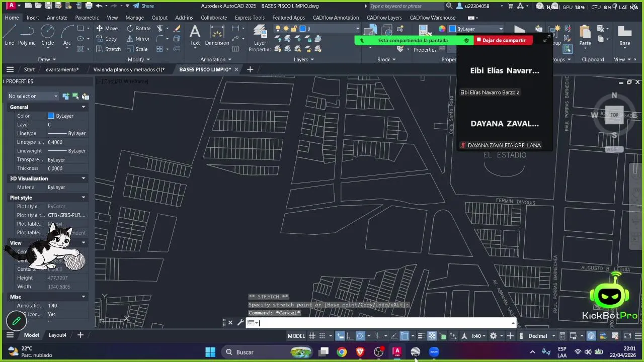Activate the Mirror command

pyautogui.click(x=138, y=39)
